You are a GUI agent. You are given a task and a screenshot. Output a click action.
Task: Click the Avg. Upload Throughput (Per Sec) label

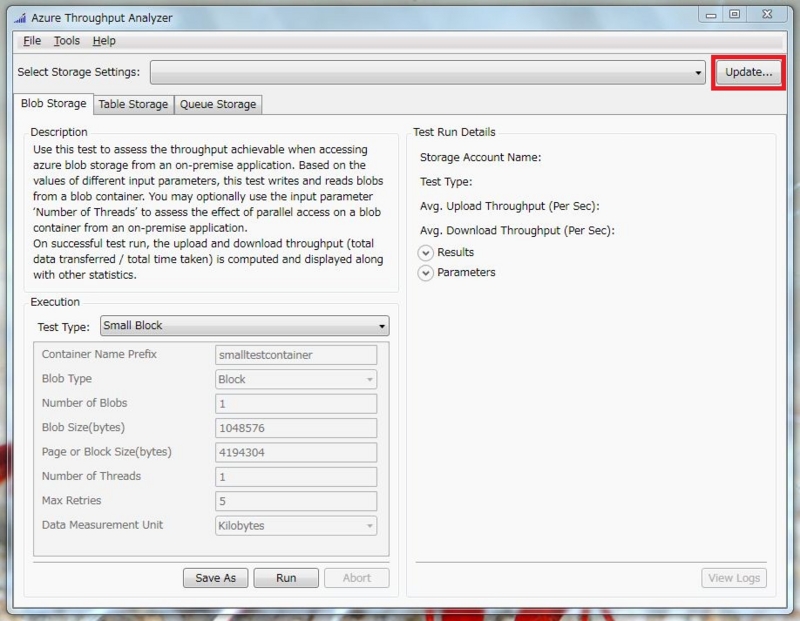[x=510, y=206]
